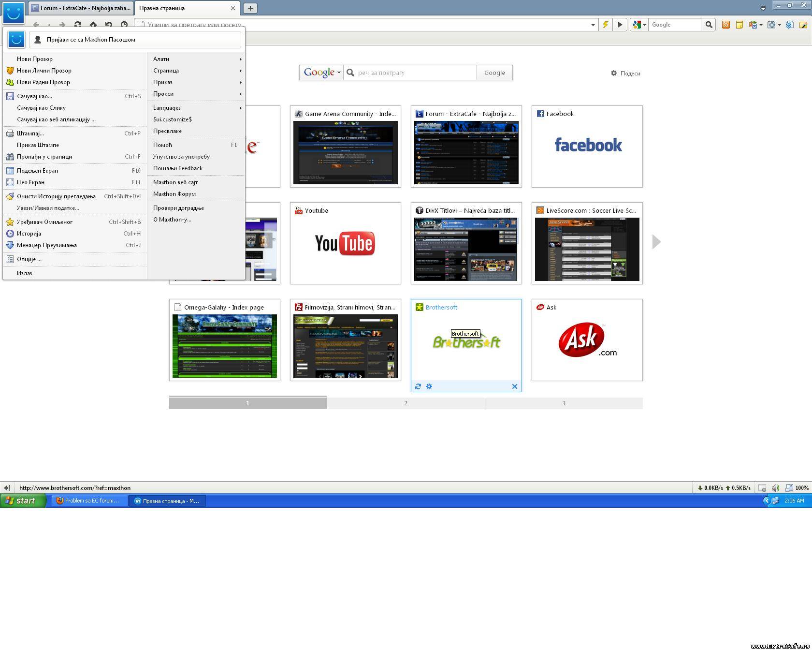Image resolution: width=812 pixels, height=651 pixels.
Task: Click the next-page arrow right of thumbnails
Action: [656, 242]
